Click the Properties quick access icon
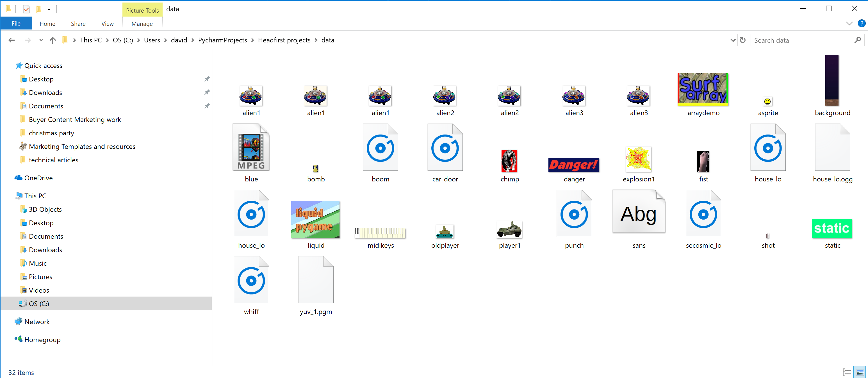The width and height of the screenshot is (868, 378). coord(26,9)
